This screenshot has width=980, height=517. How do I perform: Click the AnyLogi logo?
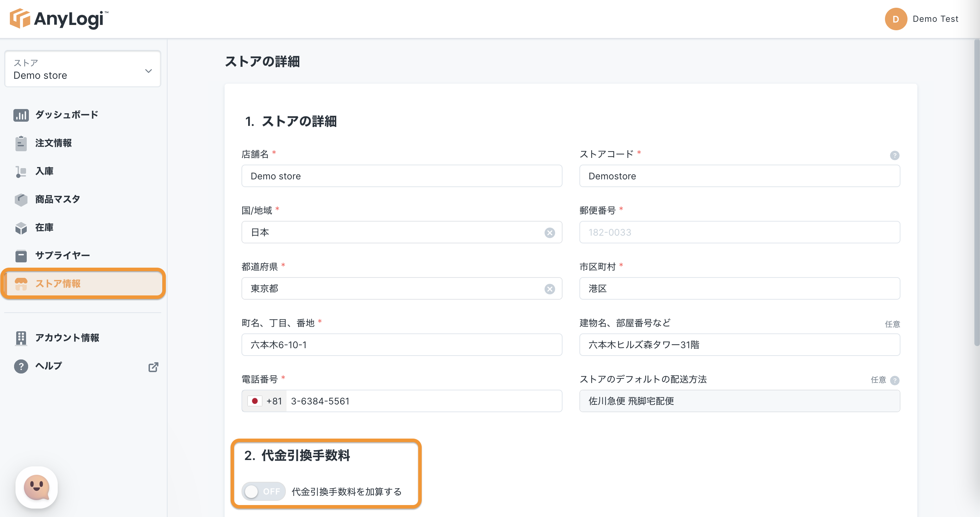pos(59,19)
